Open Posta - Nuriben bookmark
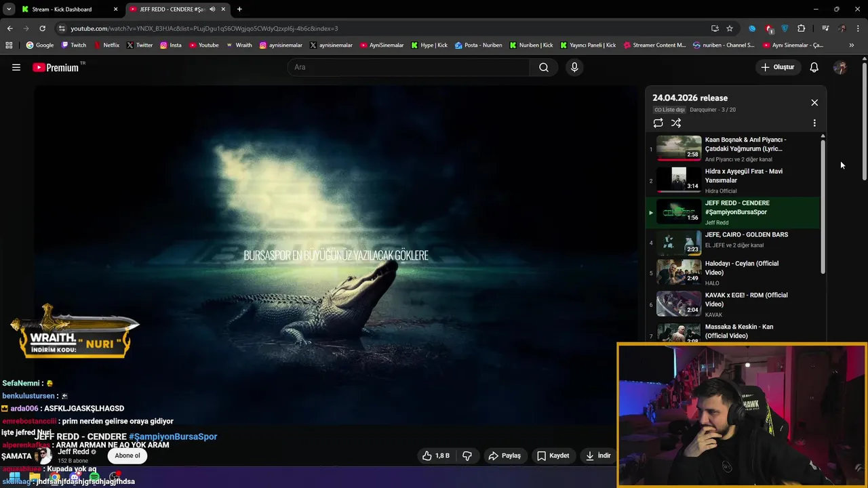 (479, 45)
